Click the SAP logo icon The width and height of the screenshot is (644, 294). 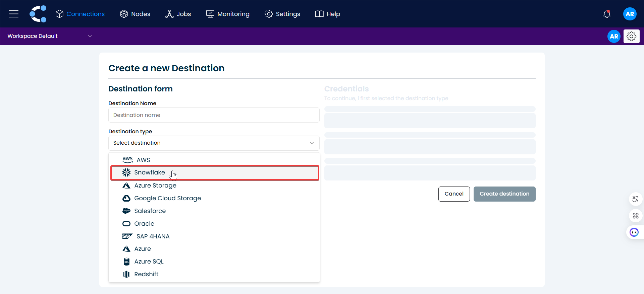(x=127, y=236)
